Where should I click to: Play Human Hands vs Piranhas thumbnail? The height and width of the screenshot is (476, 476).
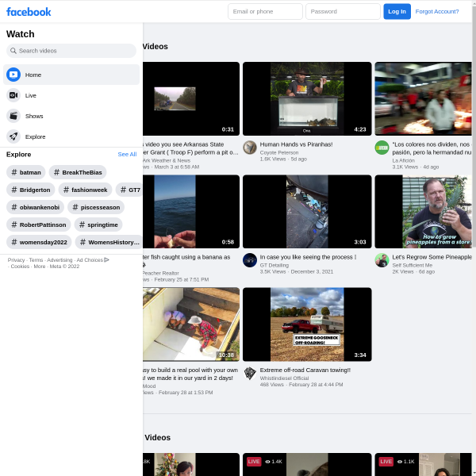[x=307, y=98]
